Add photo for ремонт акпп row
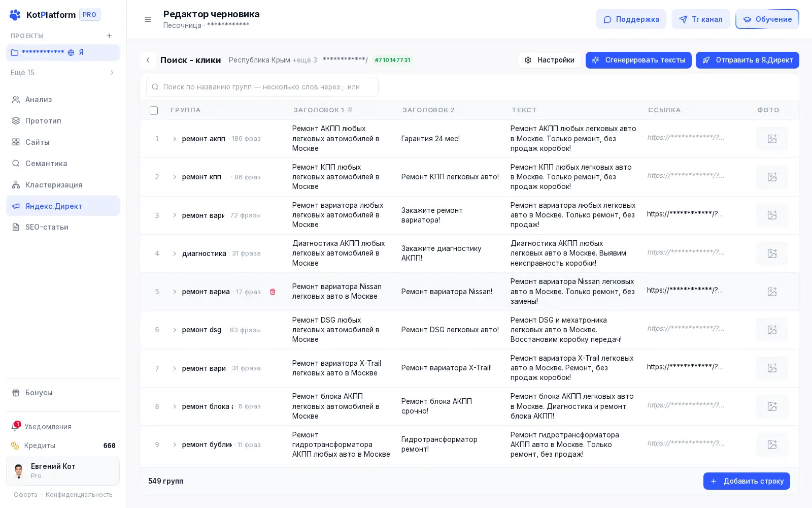The height and width of the screenshot is (508, 812). (772, 139)
